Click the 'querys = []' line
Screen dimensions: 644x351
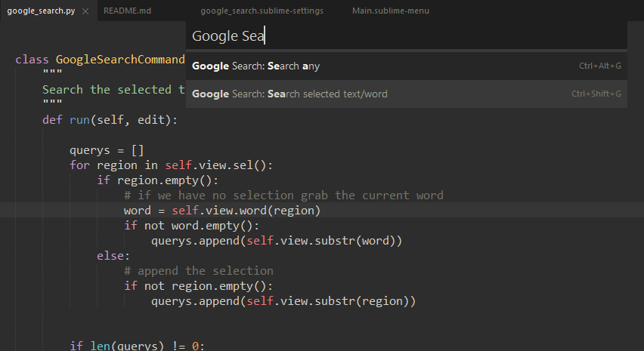(x=107, y=150)
